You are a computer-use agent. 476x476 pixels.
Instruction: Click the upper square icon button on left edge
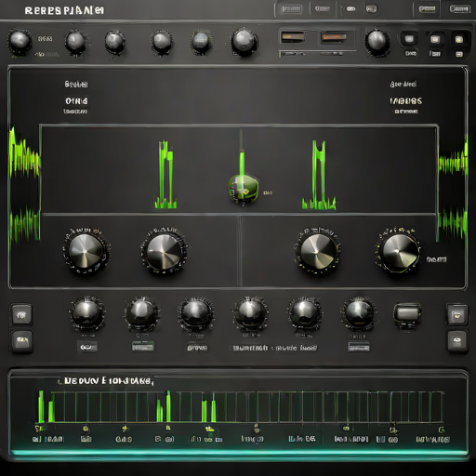click(x=21, y=315)
